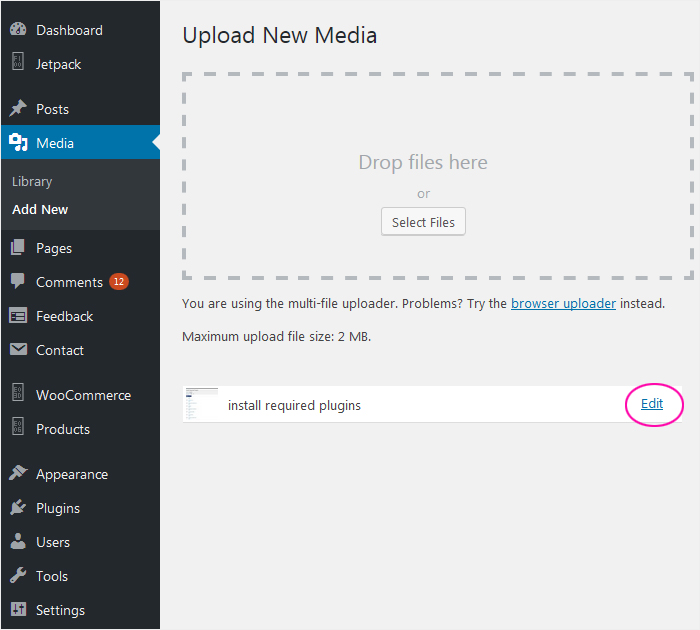Click the Posts pushpin icon
The height and width of the screenshot is (630, 700).
(x=18, y=108)
